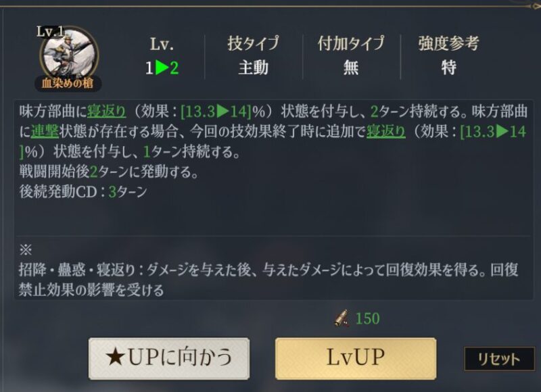Click the green level-up arrow between 1 and 2

pyautogui.click(x=162, y=68)
